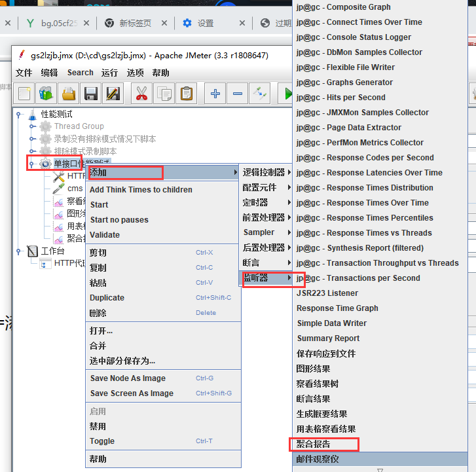Image resolution: width=476 pixels, height=472 pixels.
Task: Select 察看结果树 listener
Action: (x=380, y=384)
